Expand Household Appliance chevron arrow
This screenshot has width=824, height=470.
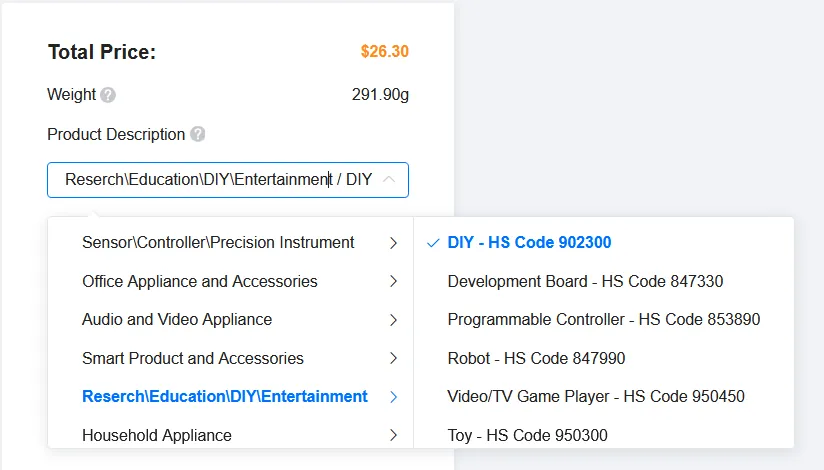tap(393, 435)
